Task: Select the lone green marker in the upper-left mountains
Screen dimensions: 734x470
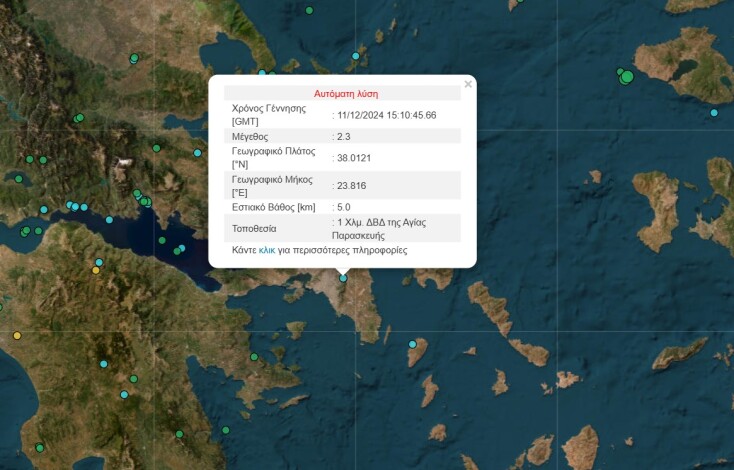Action: pyautogui.click(x=80, y=118)
